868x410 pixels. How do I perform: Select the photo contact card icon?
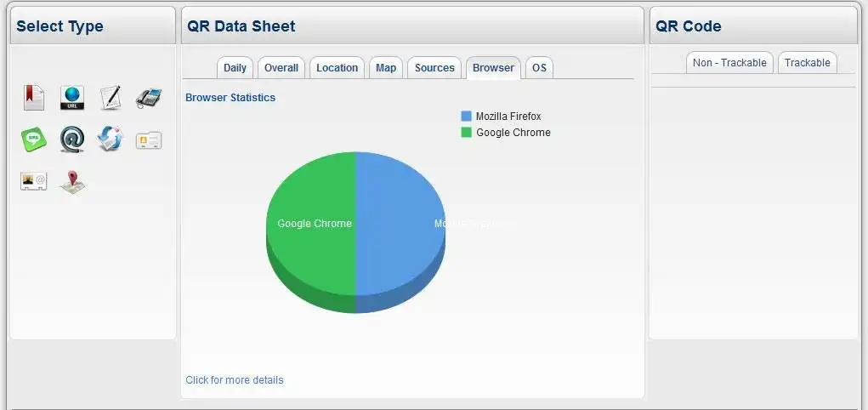click(33, 181)
